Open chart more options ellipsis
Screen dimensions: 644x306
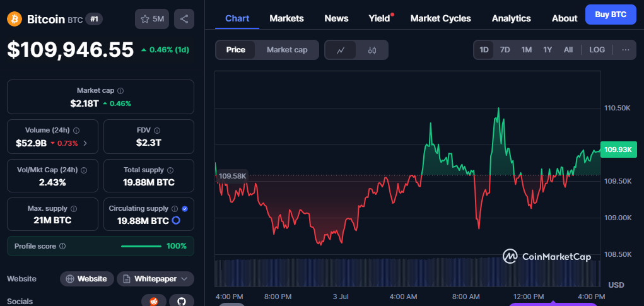(x=626, y=50)
